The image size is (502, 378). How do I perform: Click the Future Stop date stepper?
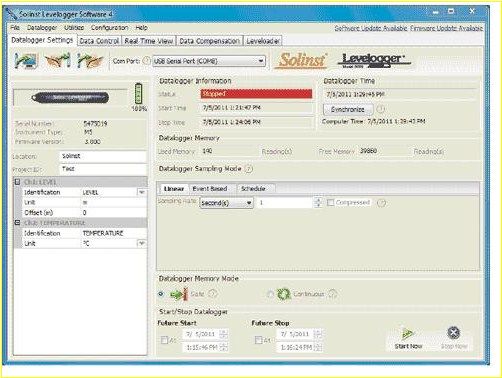[318, 334]
